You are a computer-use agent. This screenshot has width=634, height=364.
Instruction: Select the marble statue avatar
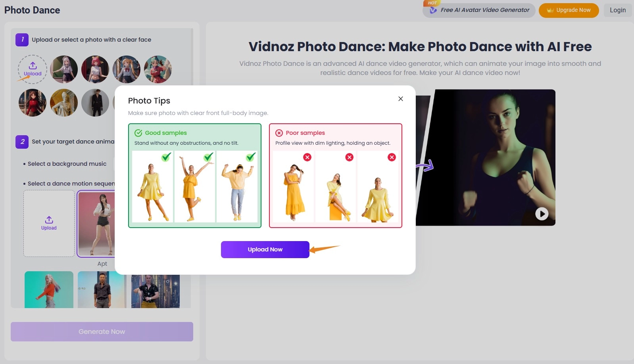point(64,103)
